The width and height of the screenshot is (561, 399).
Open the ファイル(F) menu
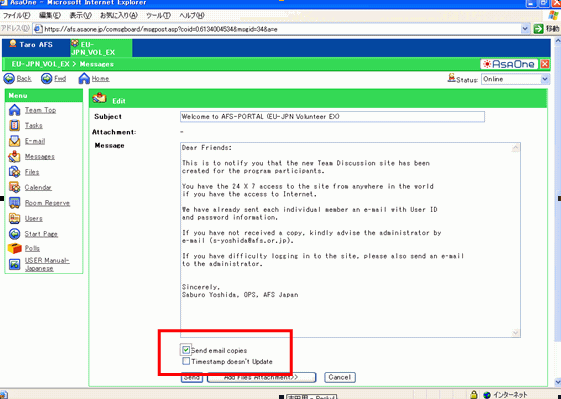16,15
